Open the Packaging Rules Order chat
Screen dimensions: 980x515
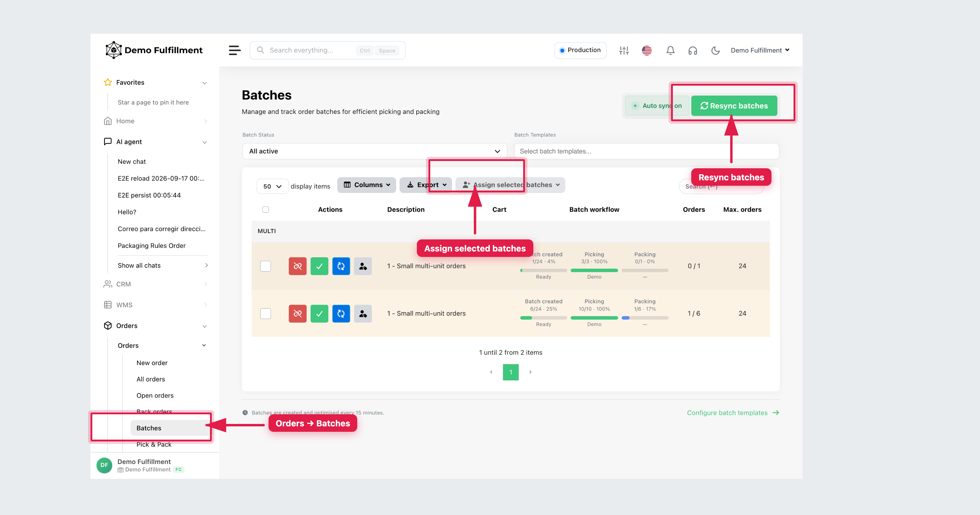[x=152, y=245]
